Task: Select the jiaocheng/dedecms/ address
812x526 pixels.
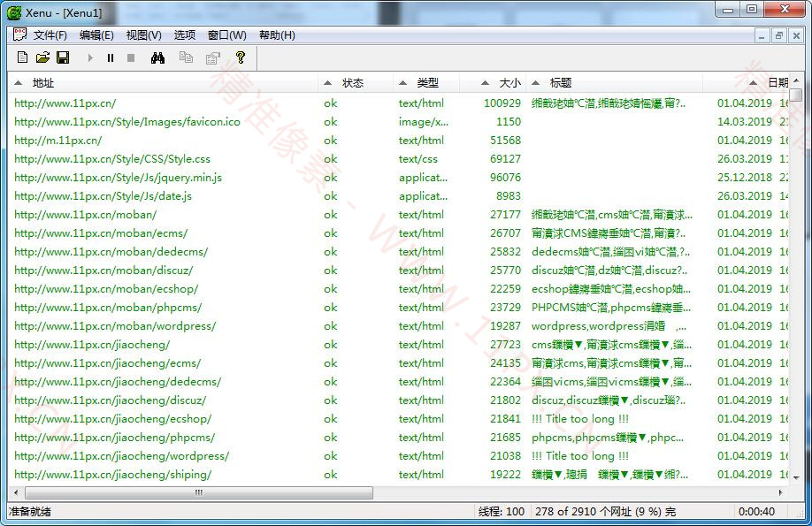Action: pyautogui.click(x=118, y=382)
